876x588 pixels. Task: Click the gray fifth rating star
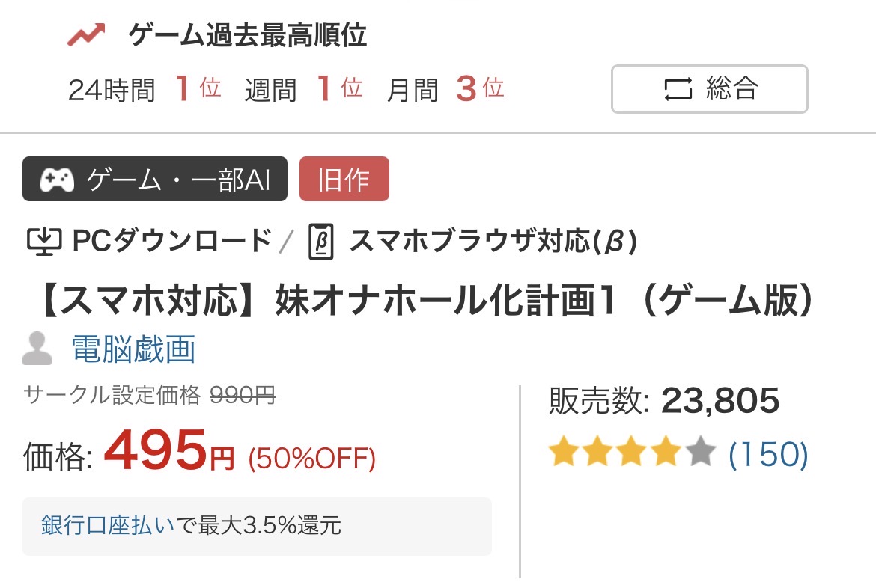coord(701,453)
